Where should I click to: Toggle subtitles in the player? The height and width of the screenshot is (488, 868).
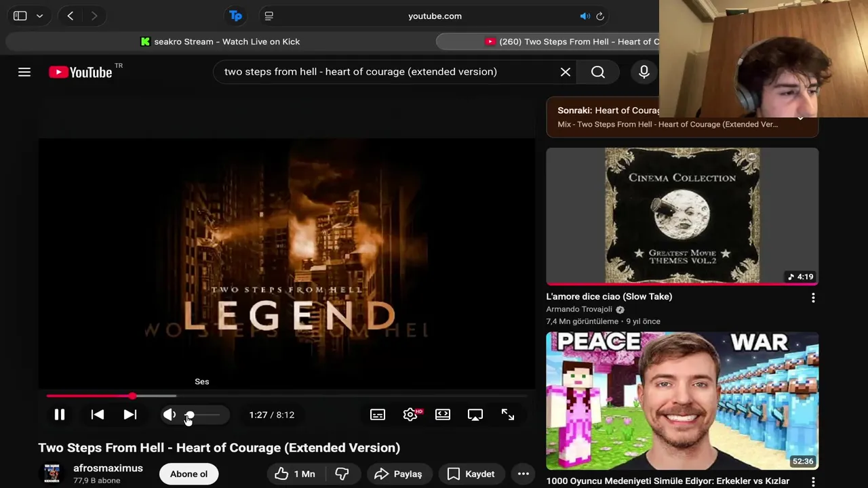[378, 415]
